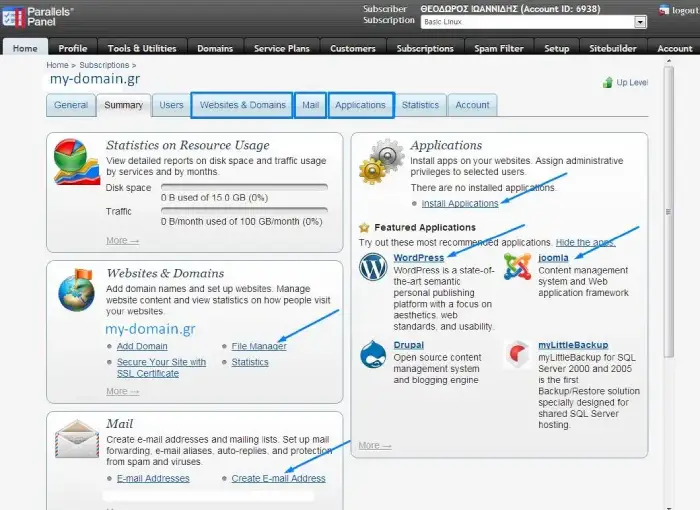Switch to the Summary subscription tab
This screenshot has width=700, height=510.
coord(124,105)
